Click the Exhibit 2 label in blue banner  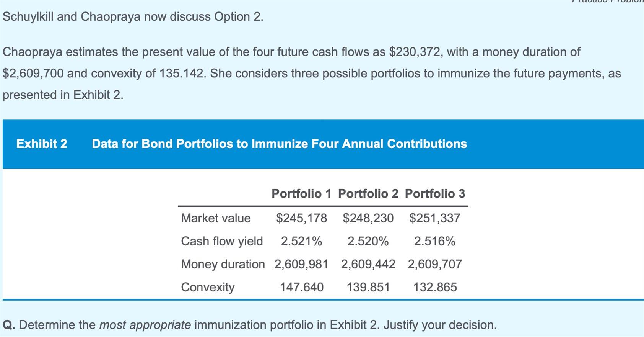tap(42, 144)
